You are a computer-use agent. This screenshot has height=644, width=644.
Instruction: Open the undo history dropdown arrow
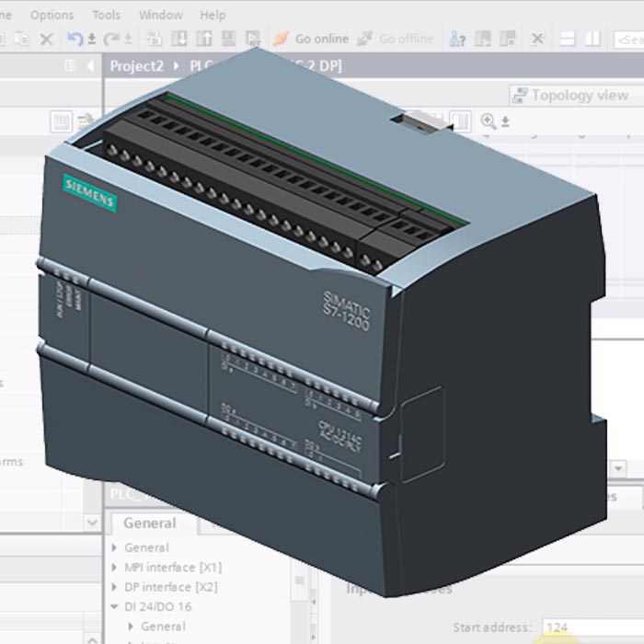click(92, 39)
